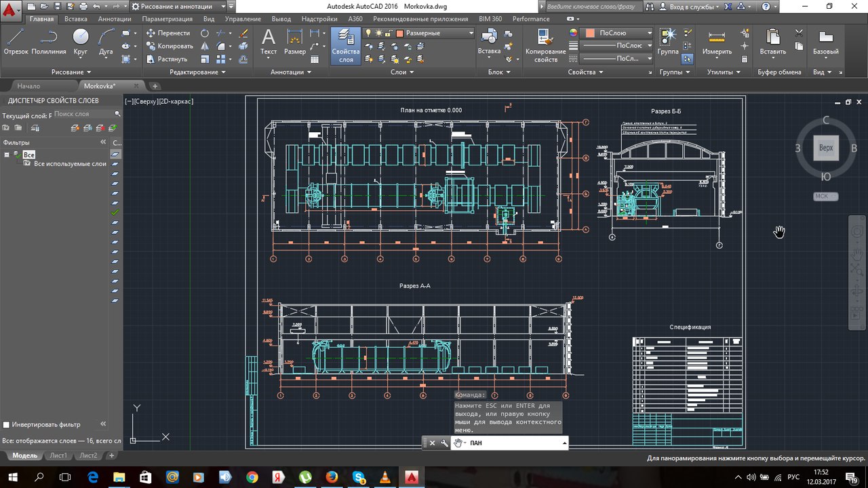Image resolution: width=868 pixels, height=488 pixels.
Task: Click the cut scissors icon in Буфер обмена
Action: click(x=799, y=33)
